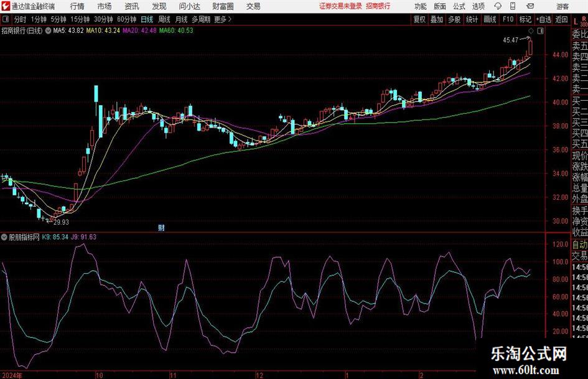The height and width of the screenshot is (379, 588).
Task: Open the 资讯 menu
Action: pos(132,6)
